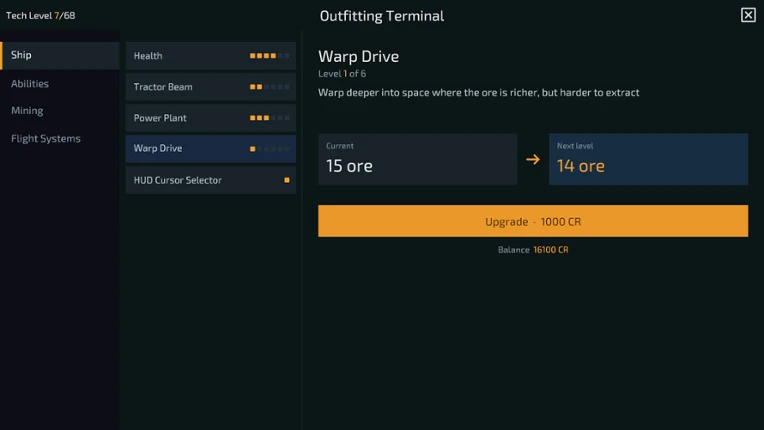Image resolution: width=764 pixels, height=430 pixels.
Task: Buy the Warp Drive upgrade for 1000 CR
Action: tap(533, 221)
